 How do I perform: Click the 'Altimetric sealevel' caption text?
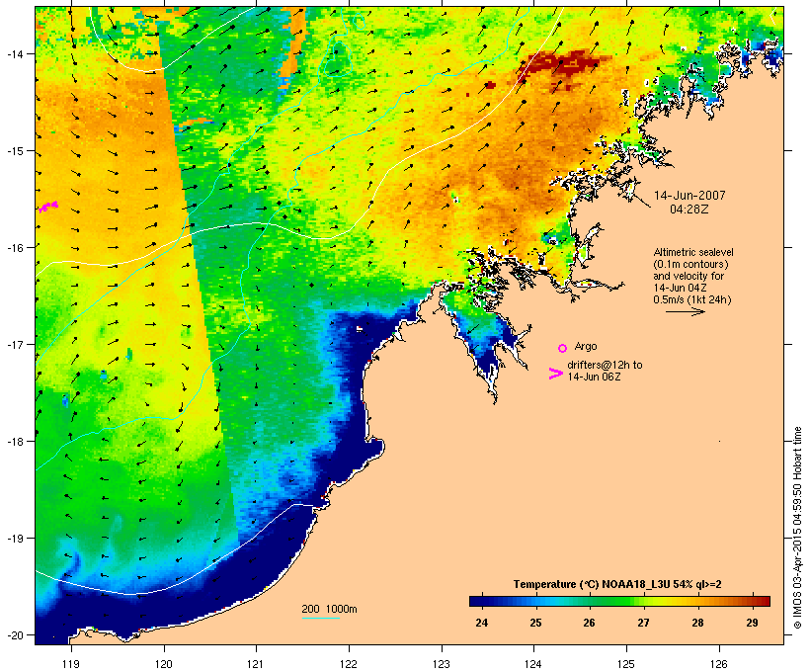click(693, 252)
